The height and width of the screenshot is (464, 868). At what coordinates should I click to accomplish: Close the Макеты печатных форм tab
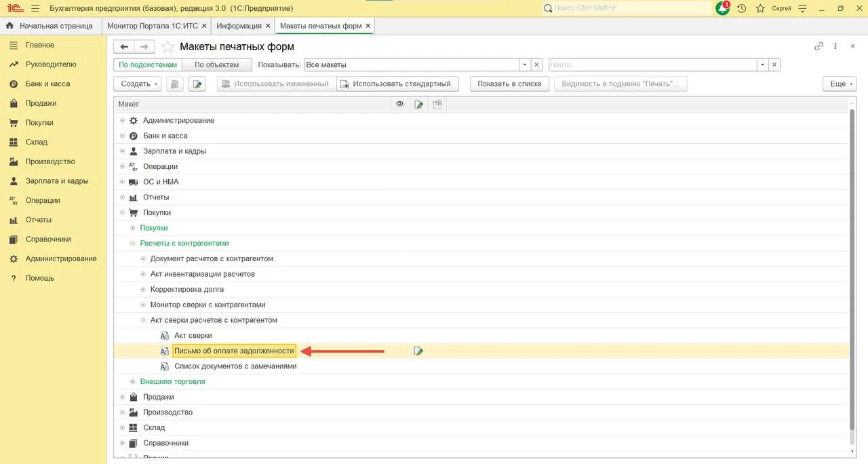tap(368, 26)
